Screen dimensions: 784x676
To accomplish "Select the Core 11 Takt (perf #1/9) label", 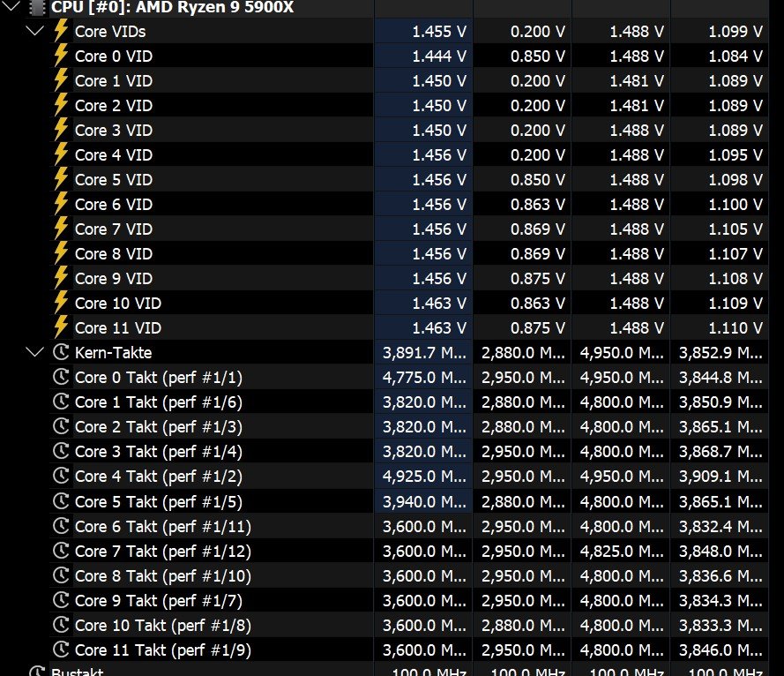I will click(x=163, y=650).
